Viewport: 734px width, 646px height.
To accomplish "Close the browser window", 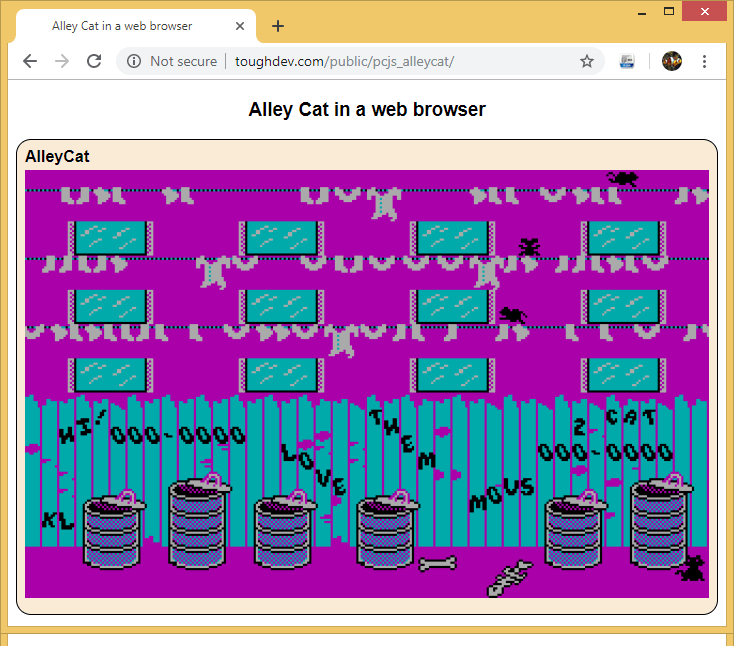I will pos(705,12).
